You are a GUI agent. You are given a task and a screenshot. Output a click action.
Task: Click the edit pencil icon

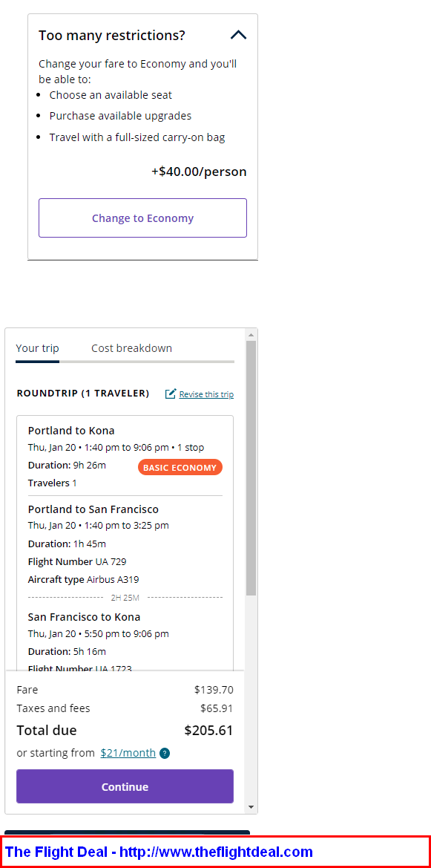coord(171,394)
